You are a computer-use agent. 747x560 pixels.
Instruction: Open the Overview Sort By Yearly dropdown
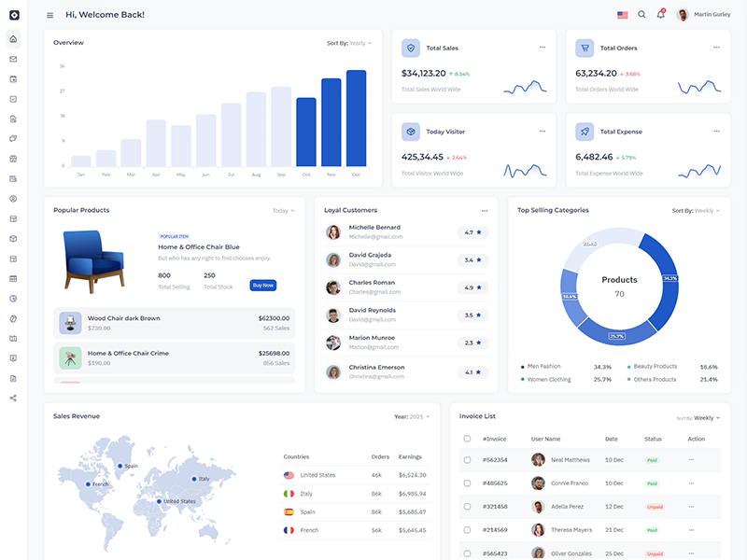pyautogui.click(x=350, y=43)
